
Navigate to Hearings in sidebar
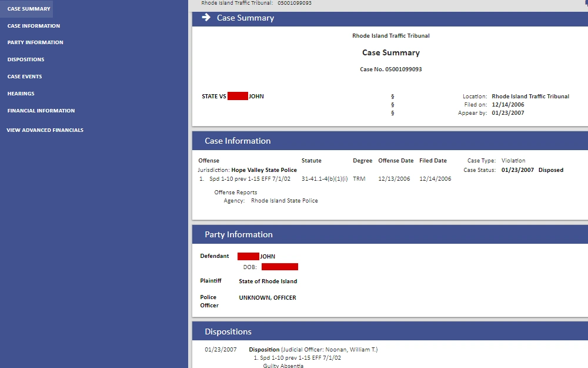coord(21,94)
